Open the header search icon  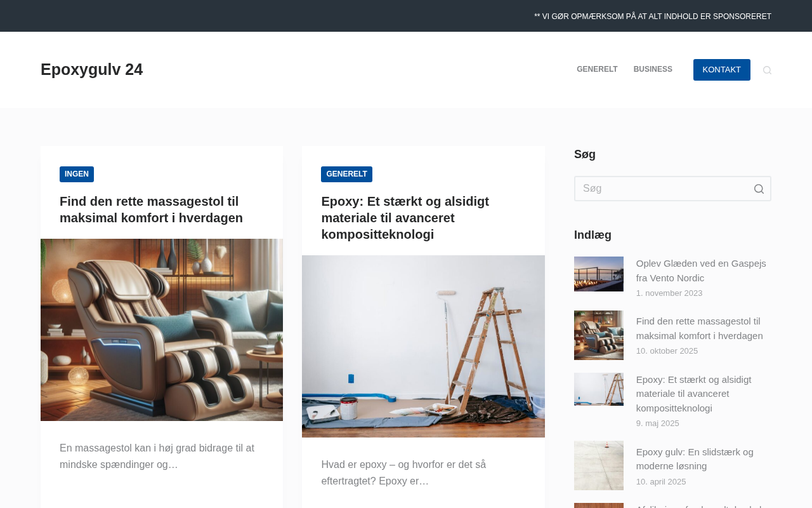point(767,70)
